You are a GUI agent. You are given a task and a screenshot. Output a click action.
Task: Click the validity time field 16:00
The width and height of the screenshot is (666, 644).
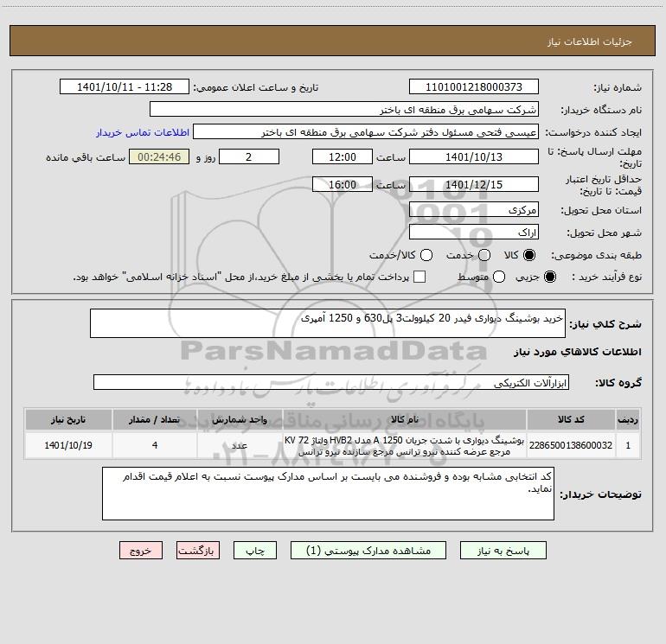click(x=343, y=185)
